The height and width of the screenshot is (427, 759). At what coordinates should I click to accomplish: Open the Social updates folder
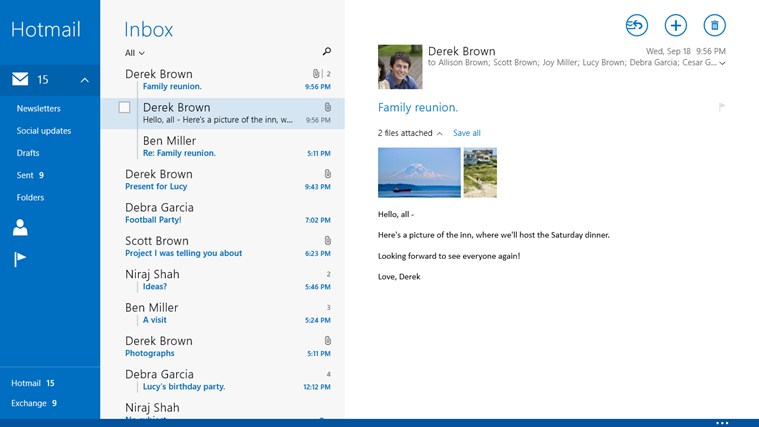click(44, 131)
